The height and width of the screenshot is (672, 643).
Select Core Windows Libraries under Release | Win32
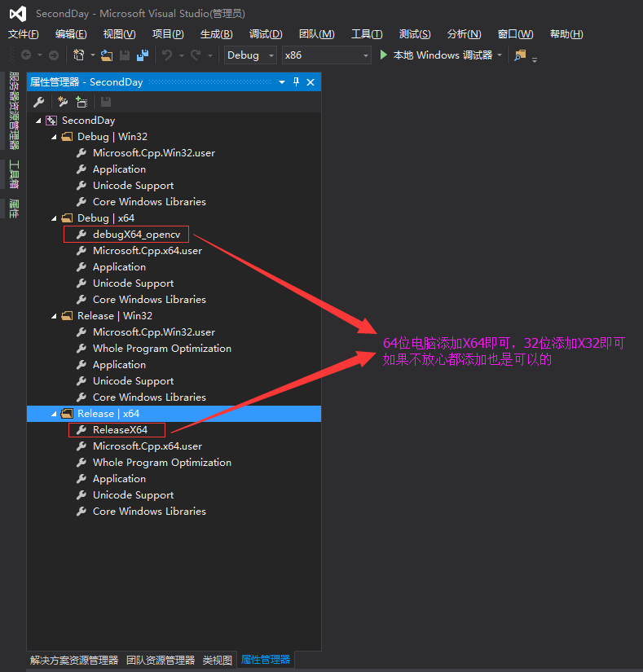[149, 397]
